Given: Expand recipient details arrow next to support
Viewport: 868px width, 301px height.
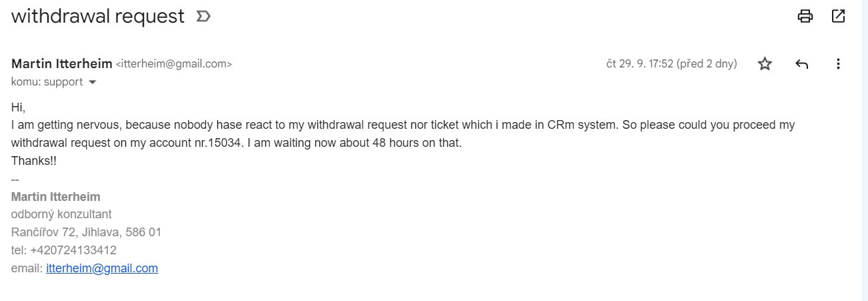Looking at the screenshot, I should pos(93,82).
